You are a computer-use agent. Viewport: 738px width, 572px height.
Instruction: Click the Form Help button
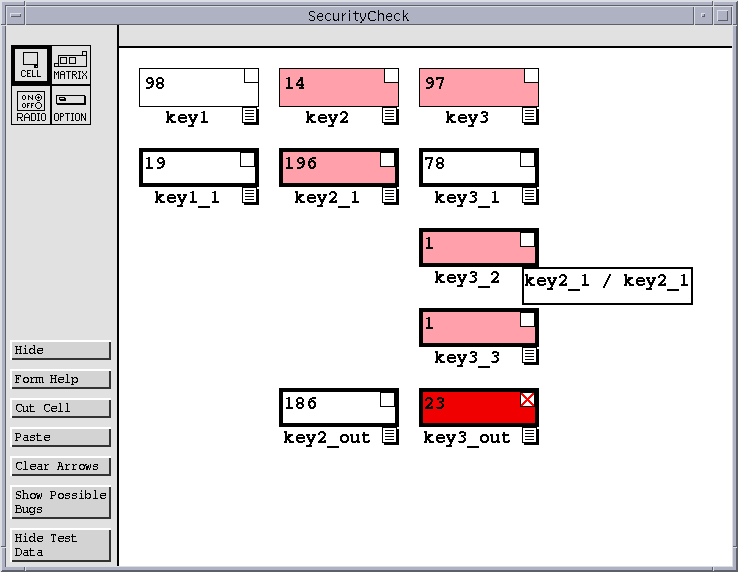[61, 379]
